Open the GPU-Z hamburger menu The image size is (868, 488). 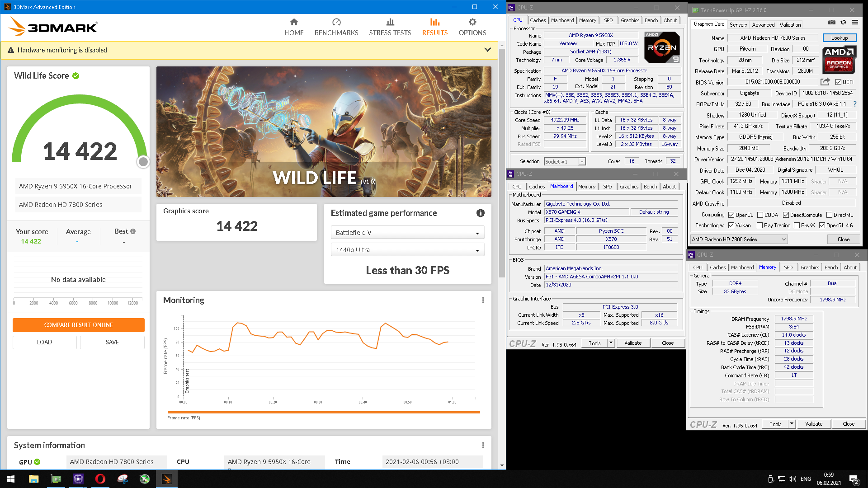coord(855,22)
